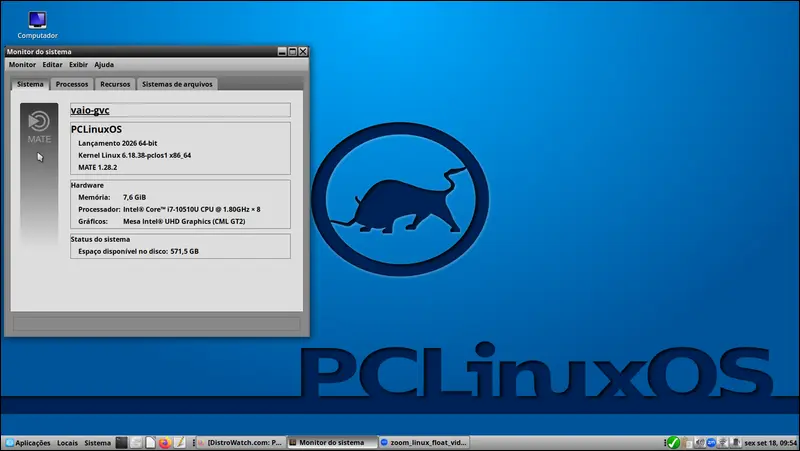Open the Locais menu in the panel
The width and height of the screenshot is (800, 451).
point(67,443)
